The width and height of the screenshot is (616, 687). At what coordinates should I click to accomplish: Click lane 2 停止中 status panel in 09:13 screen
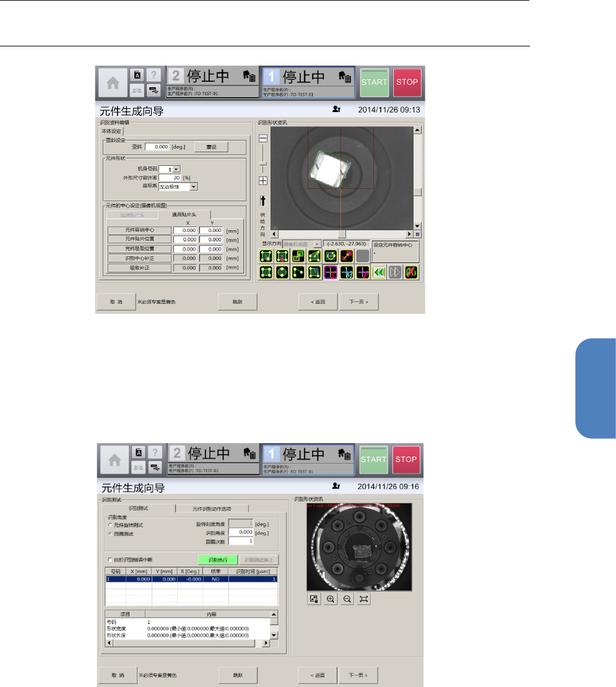click(212, 82)
